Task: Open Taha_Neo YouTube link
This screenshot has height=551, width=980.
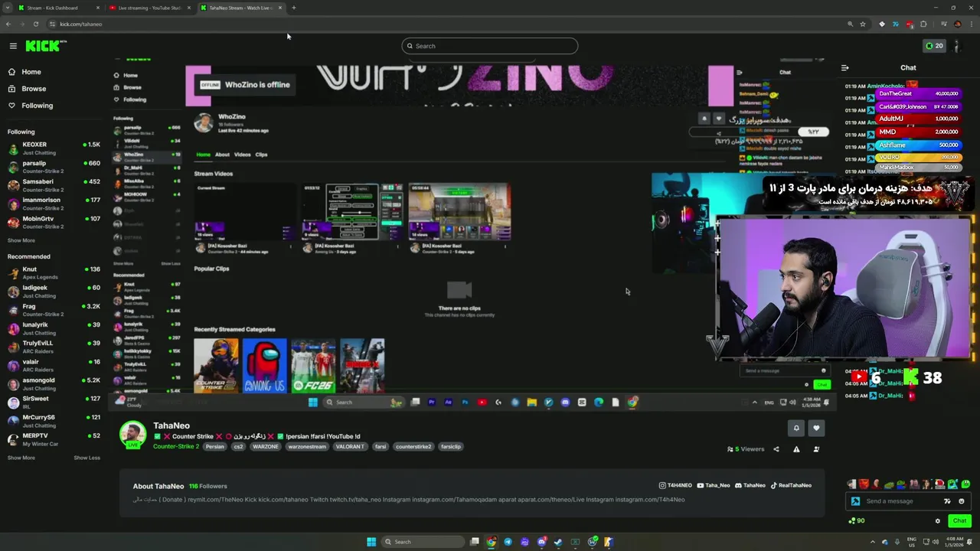Action: tap(713, 485)
